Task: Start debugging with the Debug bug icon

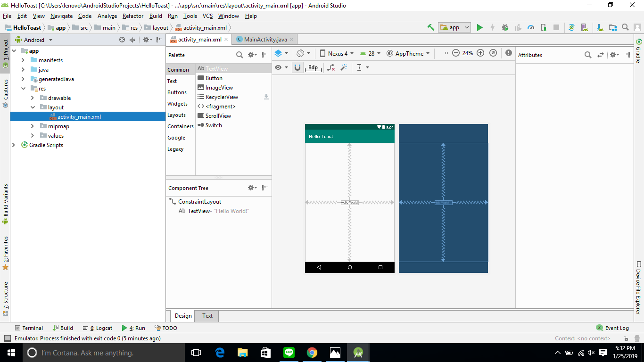Action: [505, 27]
